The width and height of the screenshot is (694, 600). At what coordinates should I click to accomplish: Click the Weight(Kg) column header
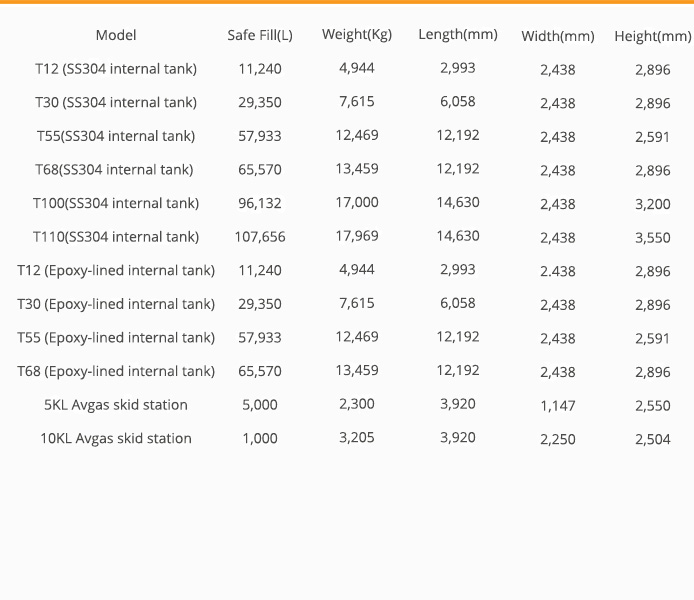357,35
